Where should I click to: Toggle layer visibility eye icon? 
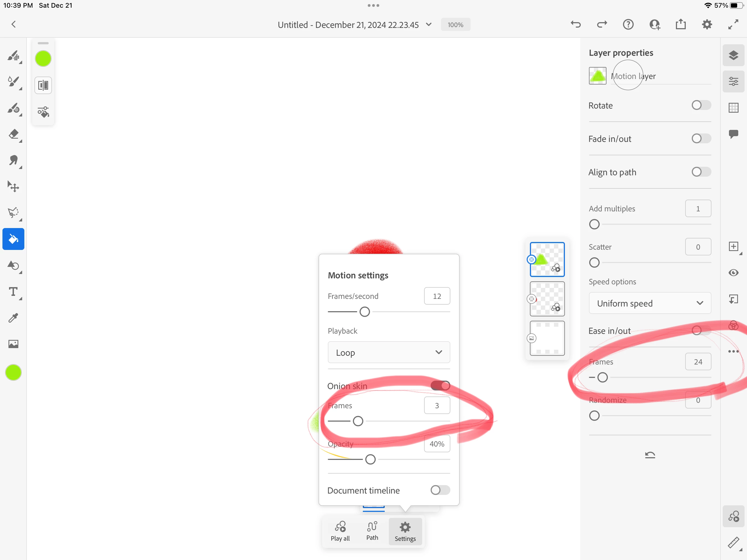[733, 273]
